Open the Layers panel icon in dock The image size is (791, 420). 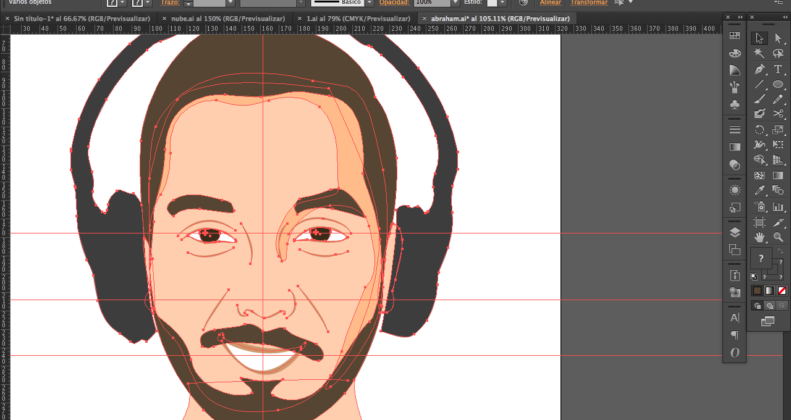(735, 232)
